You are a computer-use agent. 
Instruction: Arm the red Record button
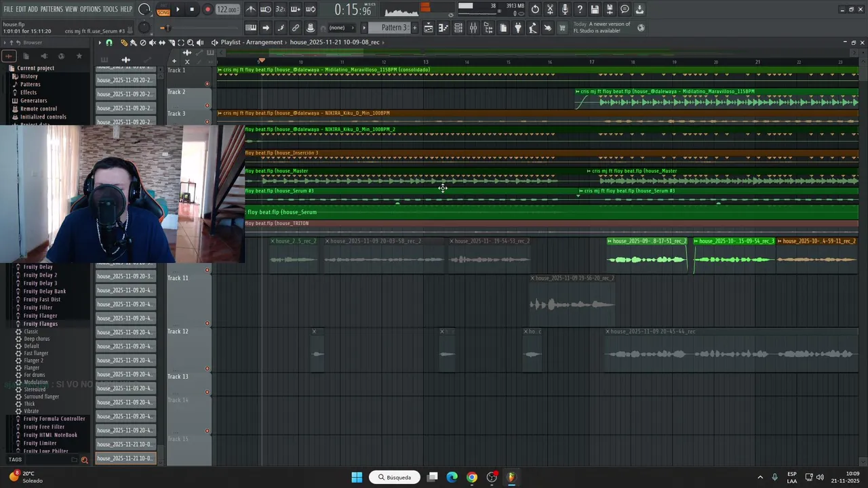pyautogui.click(x=208, y=9)
